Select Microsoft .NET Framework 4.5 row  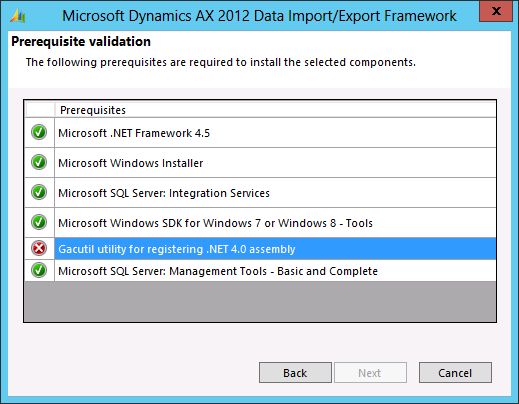260,133
